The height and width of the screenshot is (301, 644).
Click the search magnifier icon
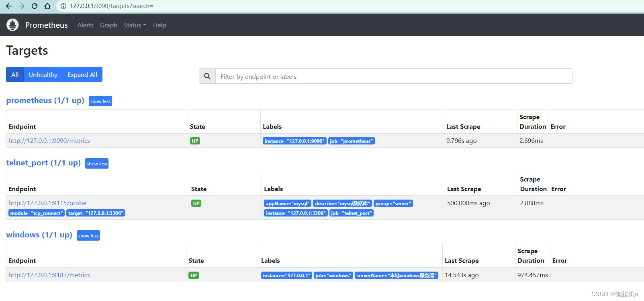[x=207, y=76]
